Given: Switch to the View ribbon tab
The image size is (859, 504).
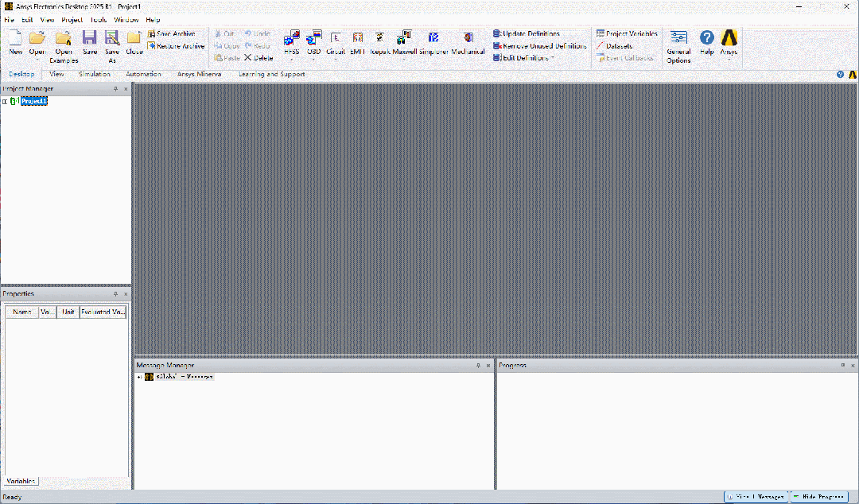Looking at the screenshot, I should point(56,74).
